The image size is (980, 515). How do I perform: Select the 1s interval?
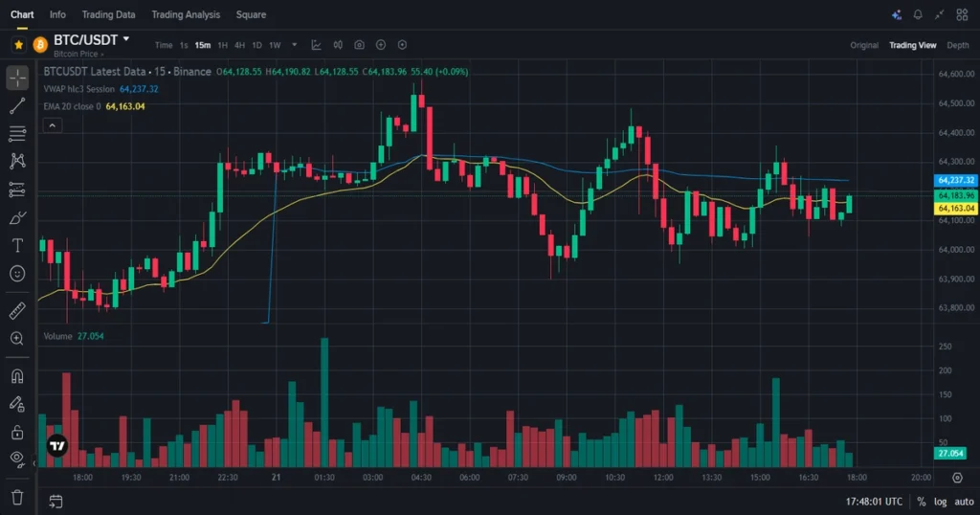tap(184, 45)
